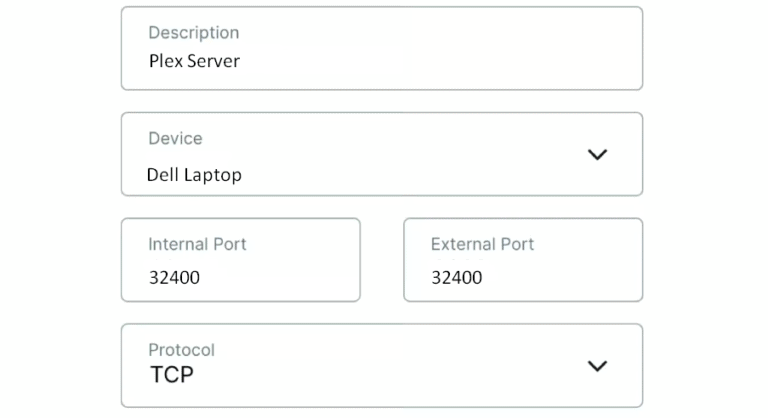Click the External Port value 32400
Image resolution: width=768 pixels, height=418 pixels.
(x=456, y=277)
